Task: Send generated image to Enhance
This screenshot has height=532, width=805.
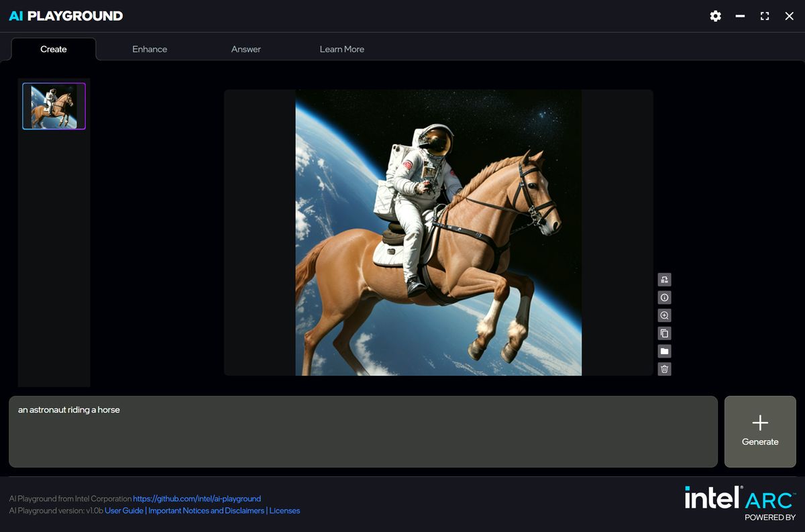Action: [x=664, y=280]
